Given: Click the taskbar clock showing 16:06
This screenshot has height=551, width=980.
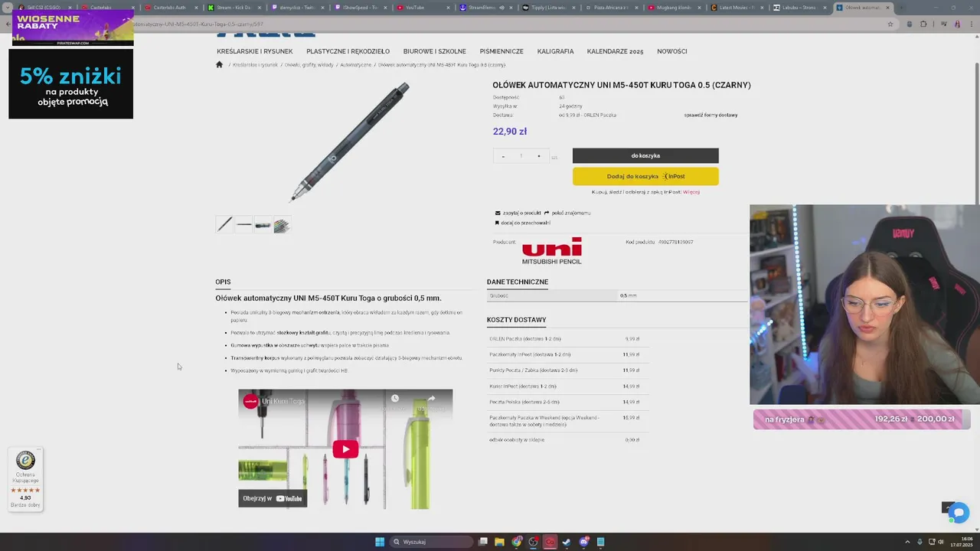Looking at the screenshot, I should (x=961, y=542).
